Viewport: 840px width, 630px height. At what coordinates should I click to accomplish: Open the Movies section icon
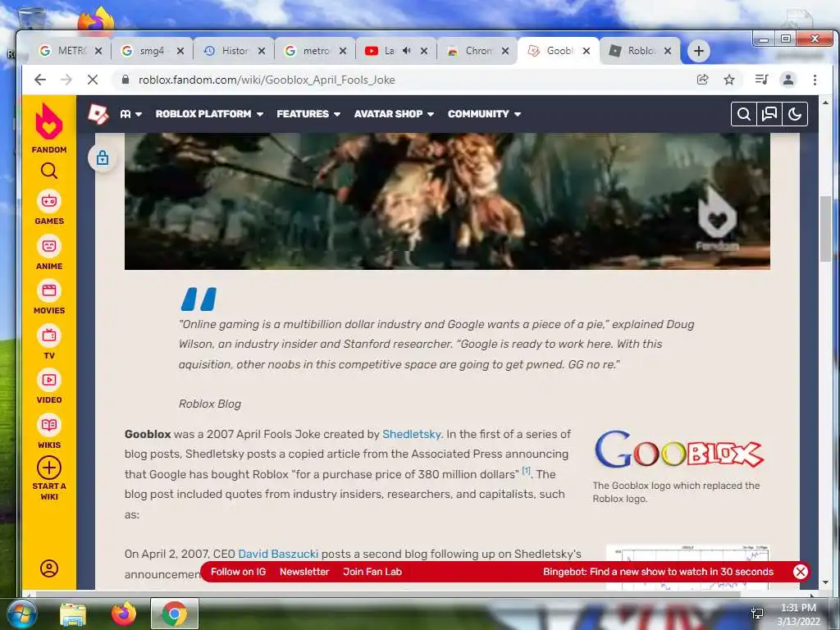coord(48,290)
